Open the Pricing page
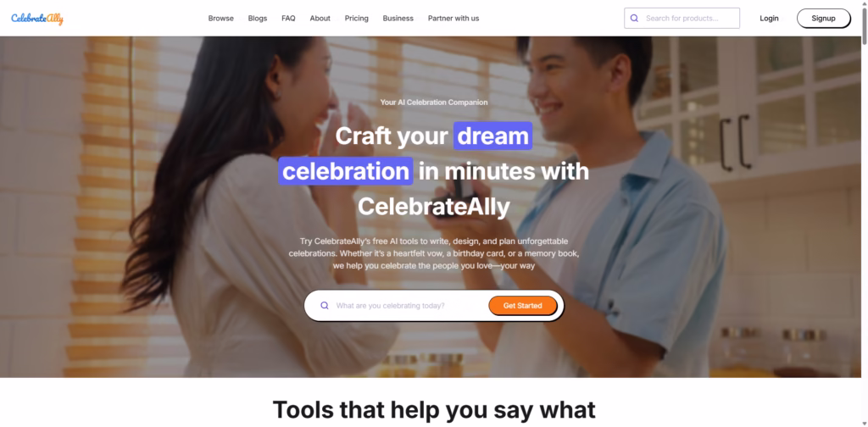The height and width of the screenshot is (427, 868). click(357, 19)
